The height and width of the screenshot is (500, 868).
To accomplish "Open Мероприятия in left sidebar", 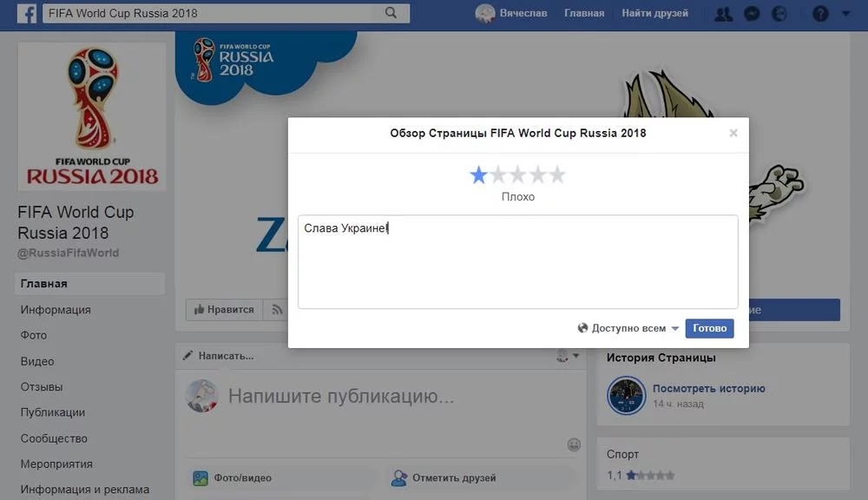I will point(56,464).
